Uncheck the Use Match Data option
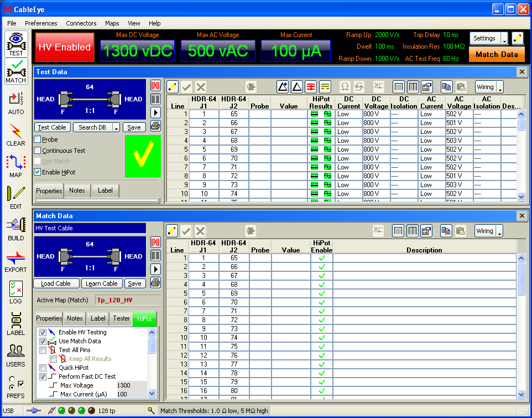The image size is (532, 418). click(x=43, y=341)
